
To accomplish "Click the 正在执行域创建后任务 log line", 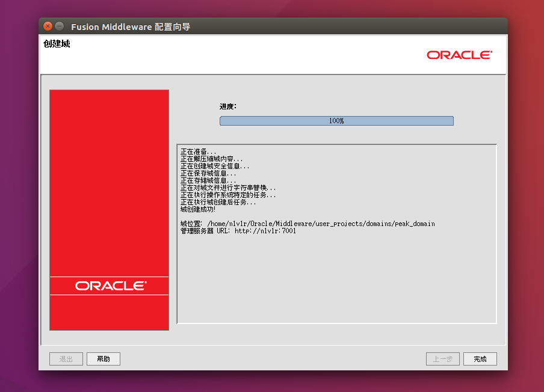I will click(220, 202).
